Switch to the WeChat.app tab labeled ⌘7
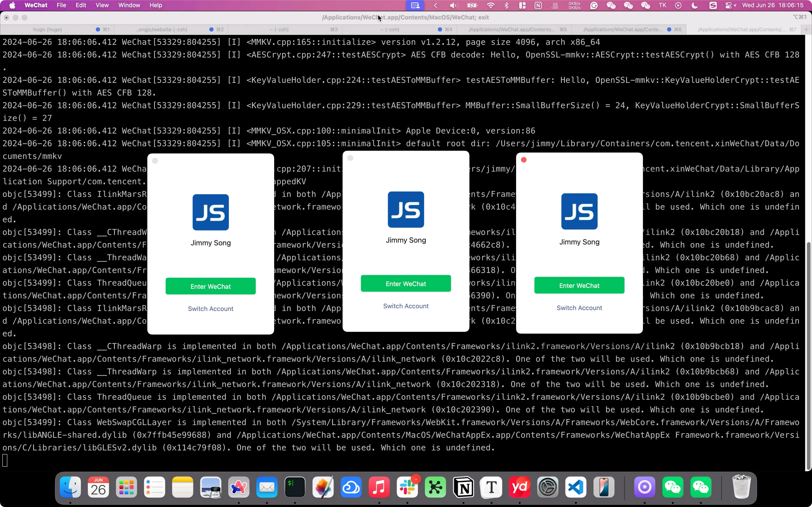Image resolution: width=812 pixels, height=507 pixels. (x=743, y=29)
